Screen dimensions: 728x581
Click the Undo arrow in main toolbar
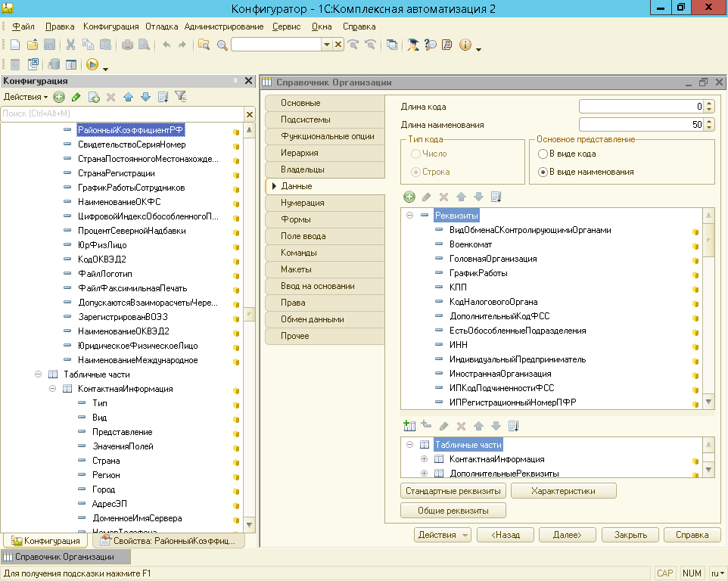point(166,45)
